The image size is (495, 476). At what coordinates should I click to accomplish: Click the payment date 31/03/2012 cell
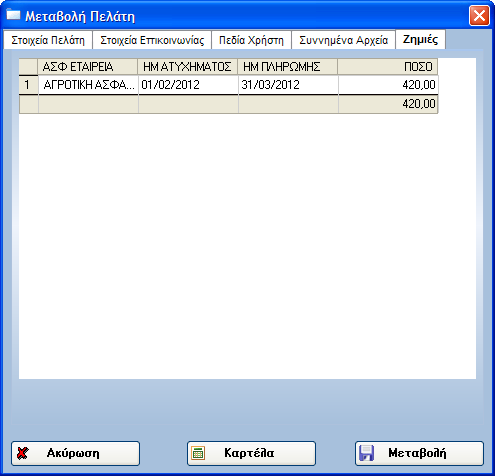[x=288, y=85]
